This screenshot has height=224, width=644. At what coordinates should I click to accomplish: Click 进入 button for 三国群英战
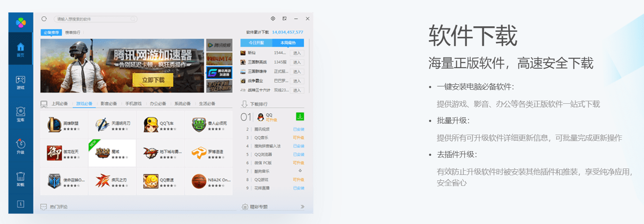click(297, 62)
